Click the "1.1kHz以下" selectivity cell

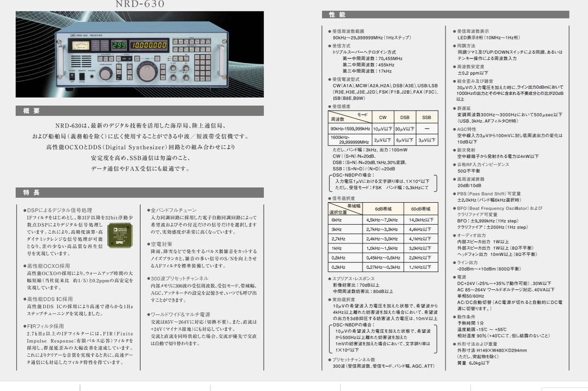421,267
